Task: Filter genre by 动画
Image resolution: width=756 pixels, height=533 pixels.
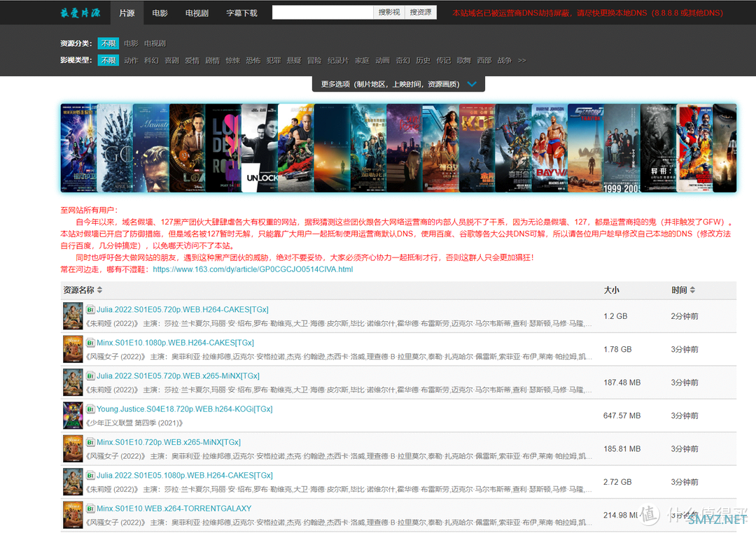Action: coord(382,60)
